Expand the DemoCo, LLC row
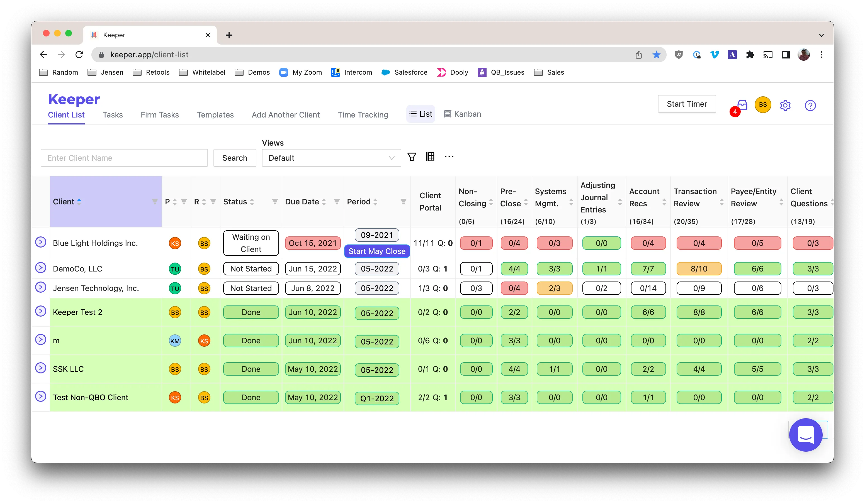Screen dimensions: 865x504 [x=40, y=268]
